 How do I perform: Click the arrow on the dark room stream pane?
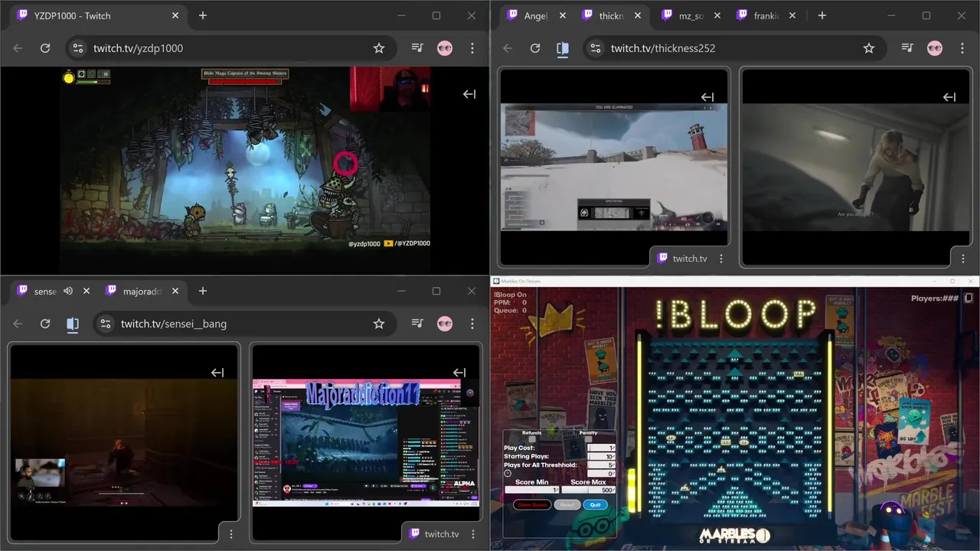pyautogui.click(x=217, y=373)
